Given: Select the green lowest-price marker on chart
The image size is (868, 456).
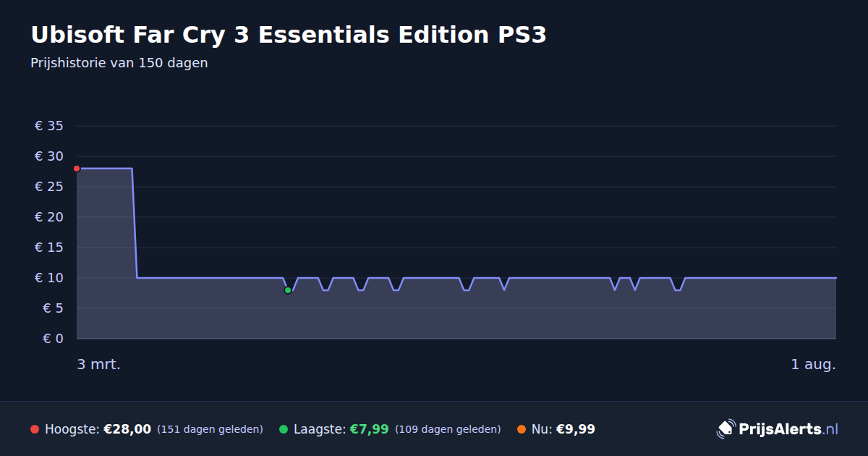Looking at the screenshot, I should point(288,290).
